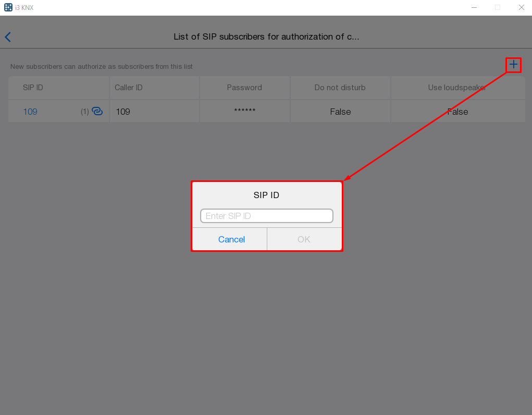
Task: Click the (1) linked count next to 109
Action: (x=84, y=112)
